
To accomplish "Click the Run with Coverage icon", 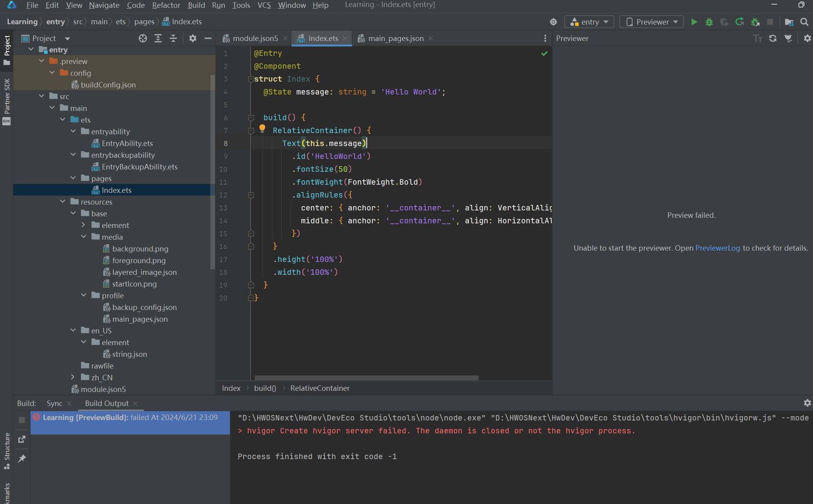I will pos(724,22).
